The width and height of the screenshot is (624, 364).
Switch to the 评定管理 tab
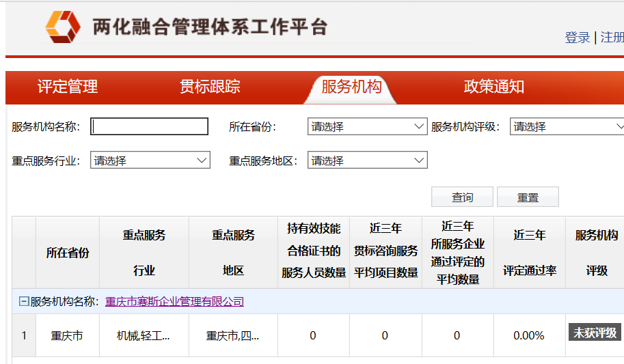68,87
